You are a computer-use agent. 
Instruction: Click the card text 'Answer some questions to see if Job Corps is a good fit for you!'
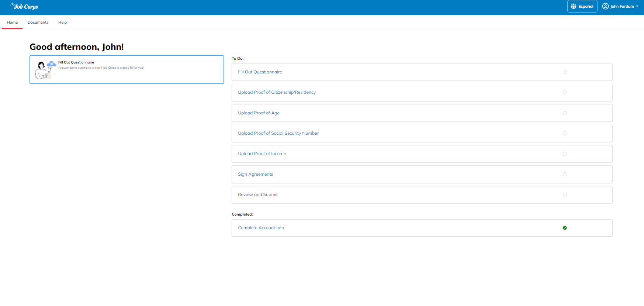pos(101,68)
